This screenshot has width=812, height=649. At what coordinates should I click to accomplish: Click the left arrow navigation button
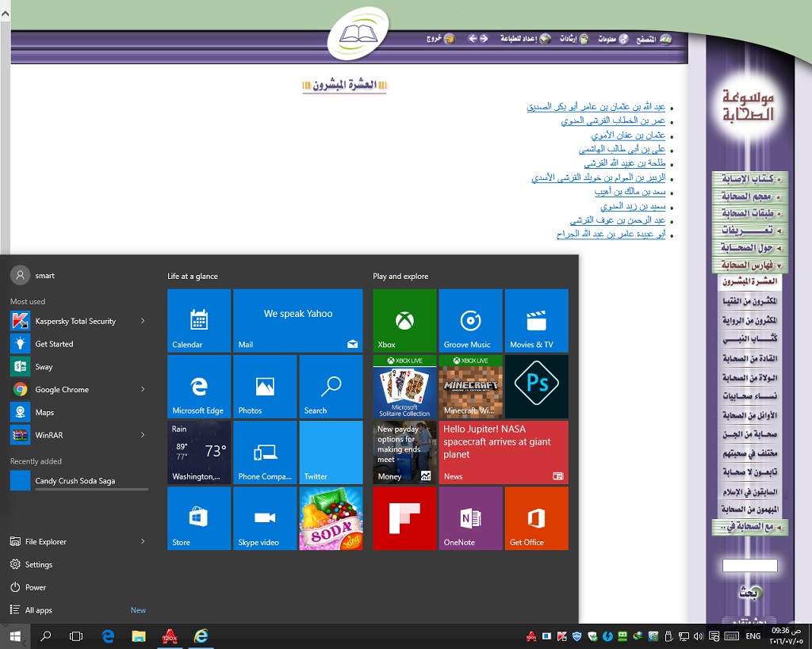coord(473,39)
